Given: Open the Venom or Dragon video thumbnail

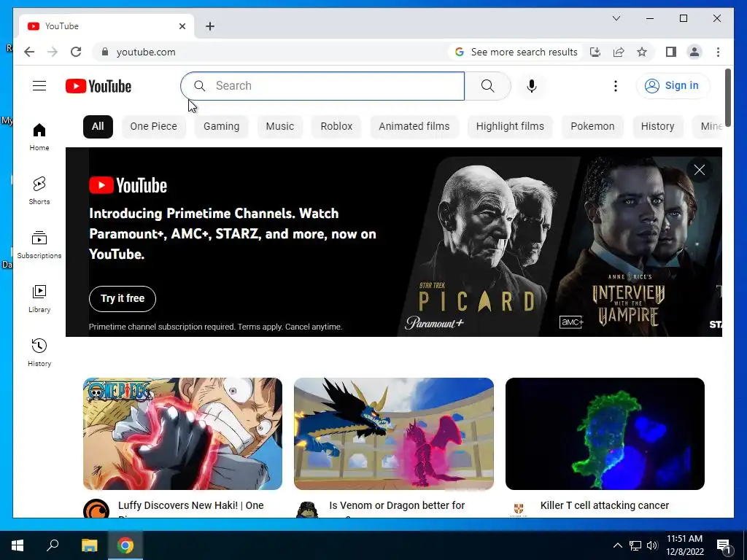Looking at the screenshot, I should click(394, 434).
